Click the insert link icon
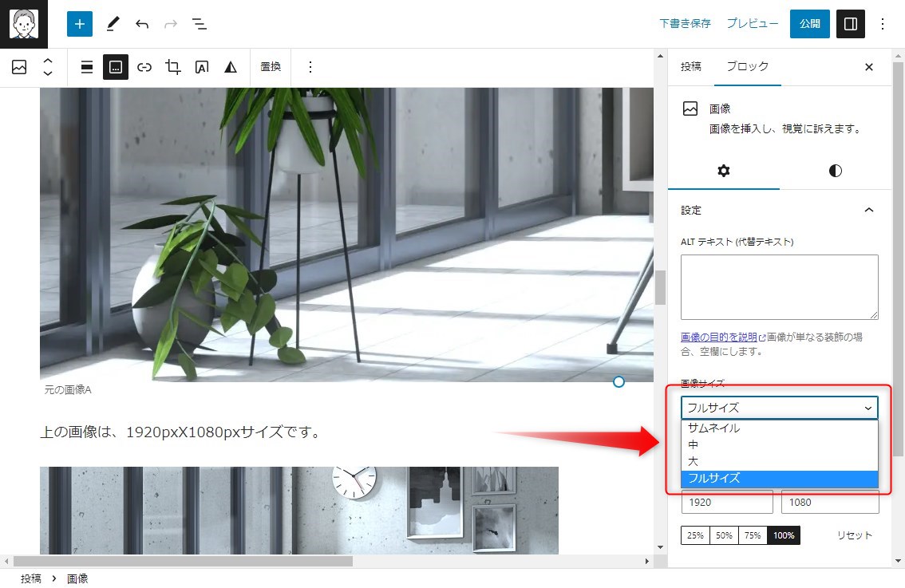905x588 pixels. (144, 67)
